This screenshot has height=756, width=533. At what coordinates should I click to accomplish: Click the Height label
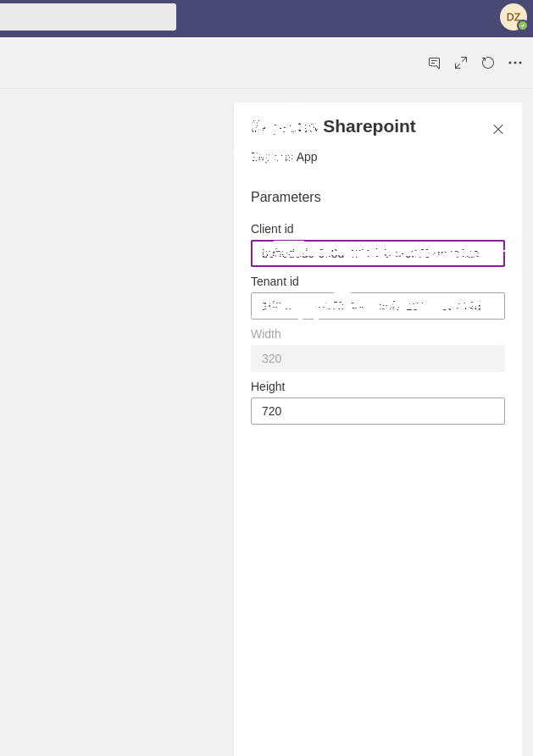coord(268,386)
